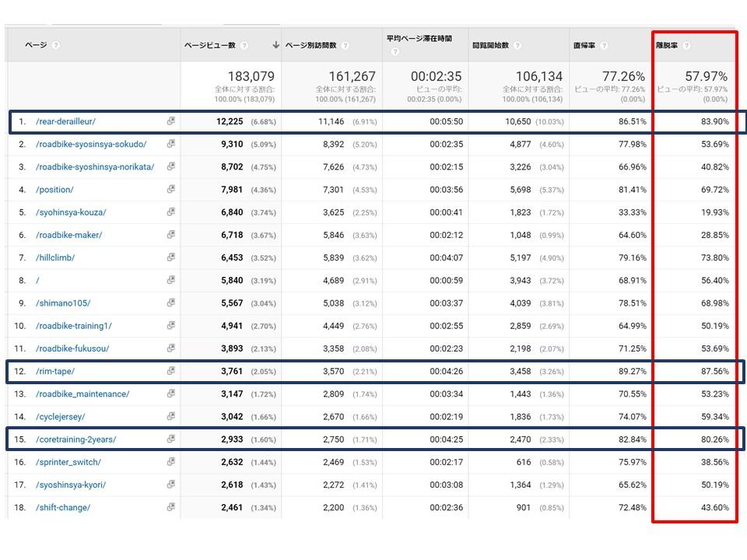Click help icon next to ページ header
This screenshot has width=747, height=560.
[56, 45]
